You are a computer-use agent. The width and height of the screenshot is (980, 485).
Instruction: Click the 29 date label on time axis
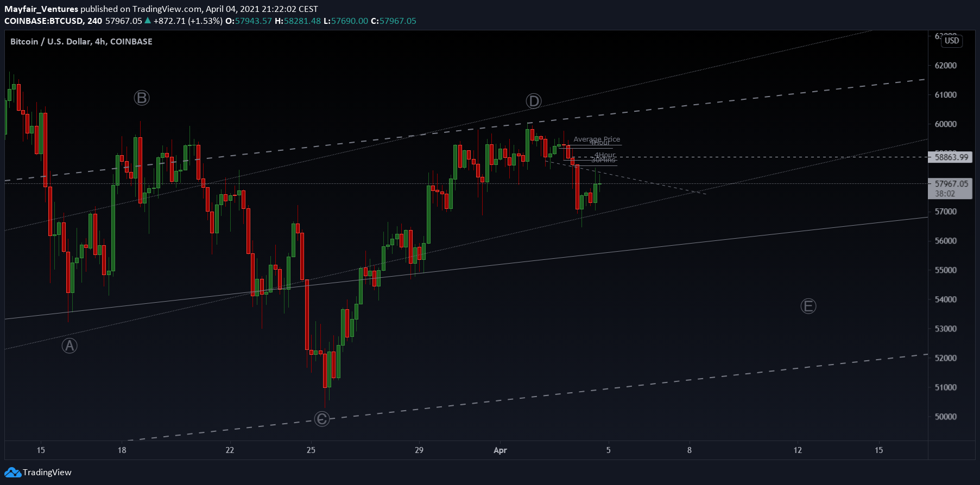click(419, 450)
